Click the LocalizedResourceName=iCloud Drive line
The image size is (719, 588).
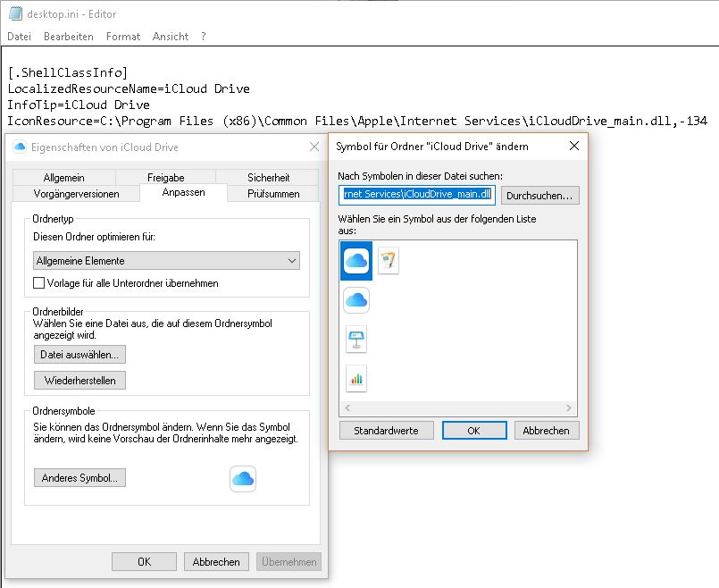click(129, 88)
